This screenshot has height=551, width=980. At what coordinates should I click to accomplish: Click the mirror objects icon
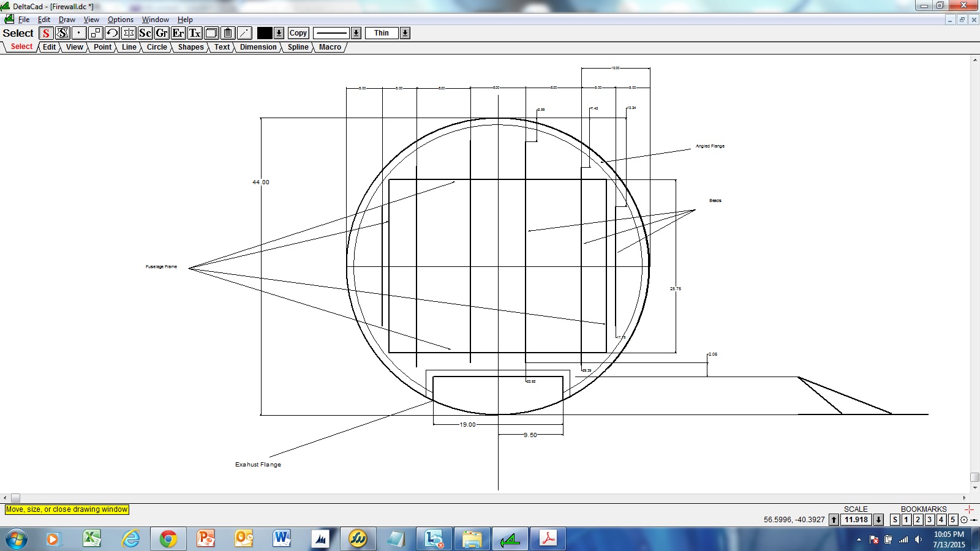(x=129, y=33)
